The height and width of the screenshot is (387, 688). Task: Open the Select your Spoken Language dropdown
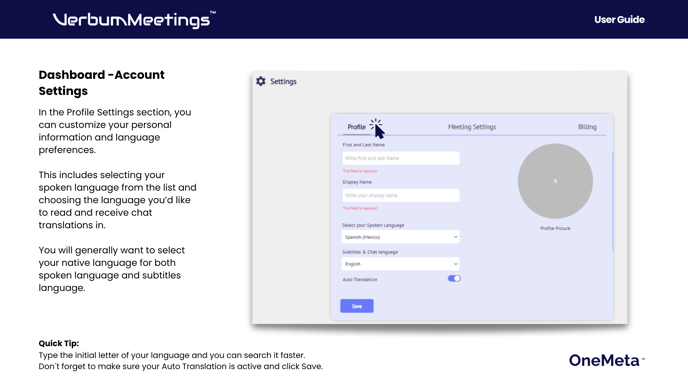(401, 237)
